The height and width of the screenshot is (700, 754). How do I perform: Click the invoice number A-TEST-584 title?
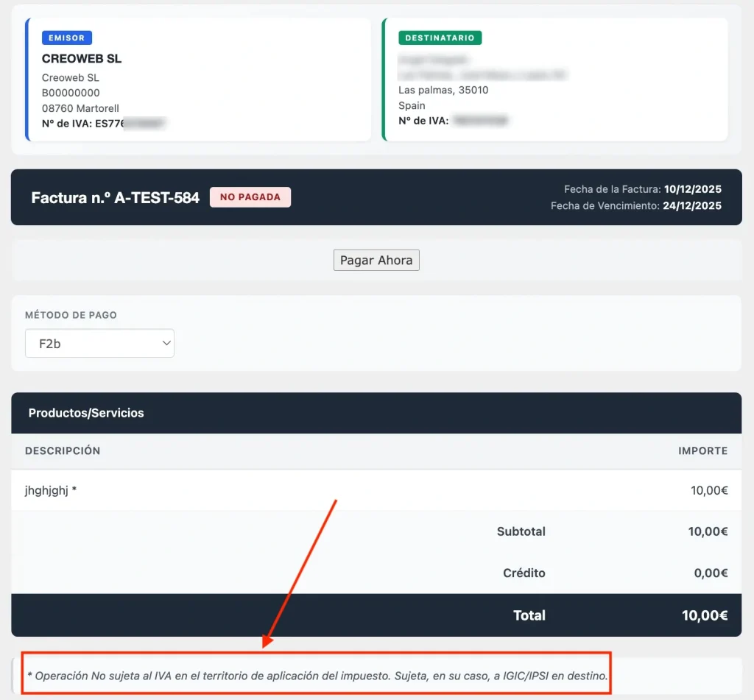point(116,197)
